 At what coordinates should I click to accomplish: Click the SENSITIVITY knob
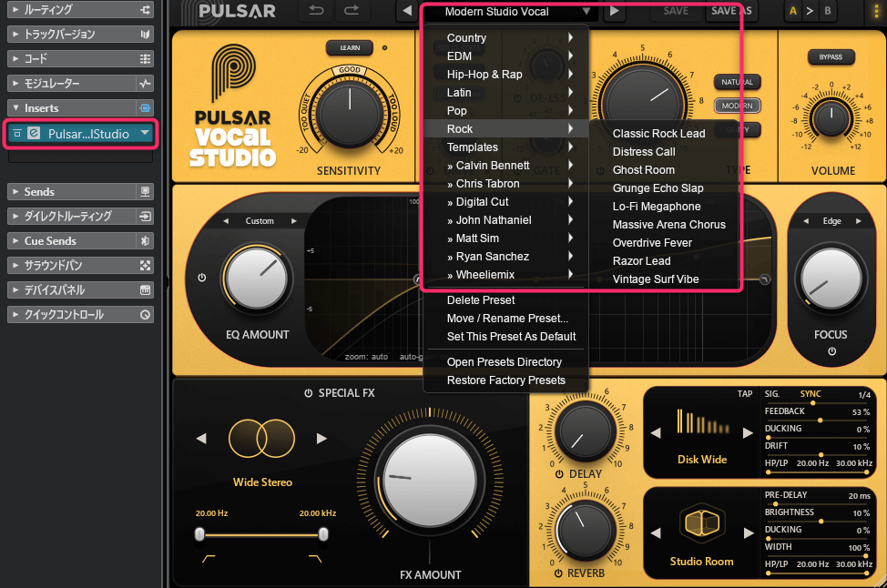tap(350, 114)
